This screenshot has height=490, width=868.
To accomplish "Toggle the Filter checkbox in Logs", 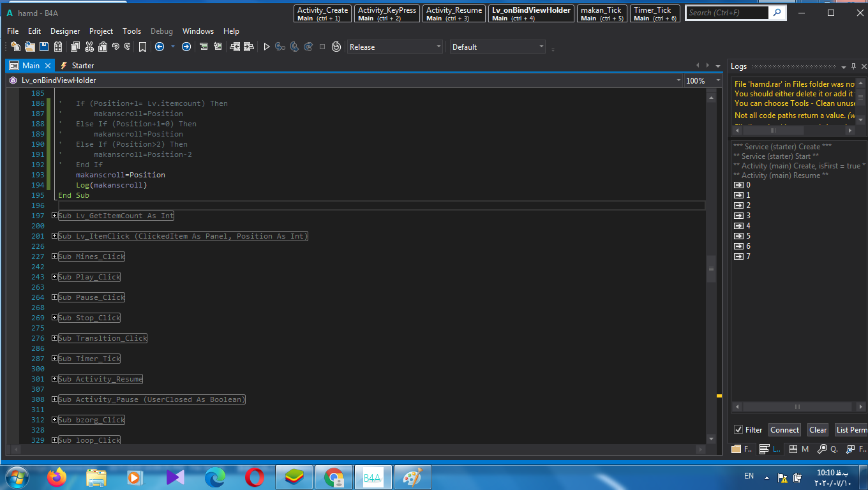I will (x=738, y=429).
